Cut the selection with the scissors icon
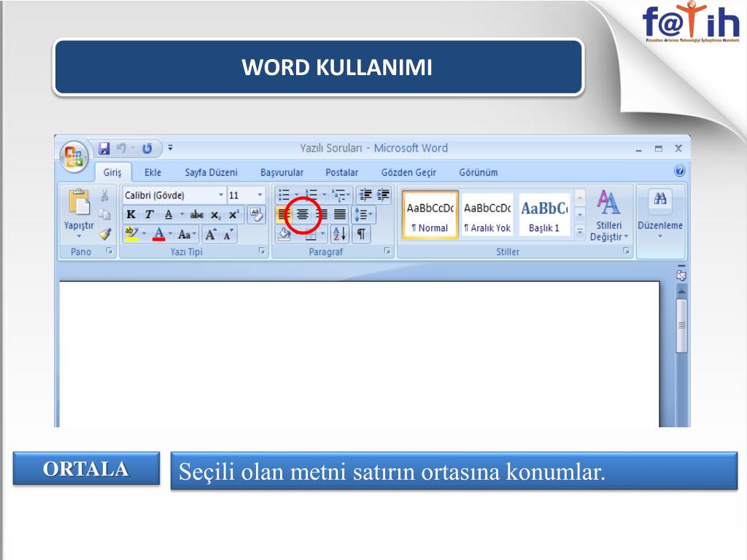 click(x=105, y=195)
